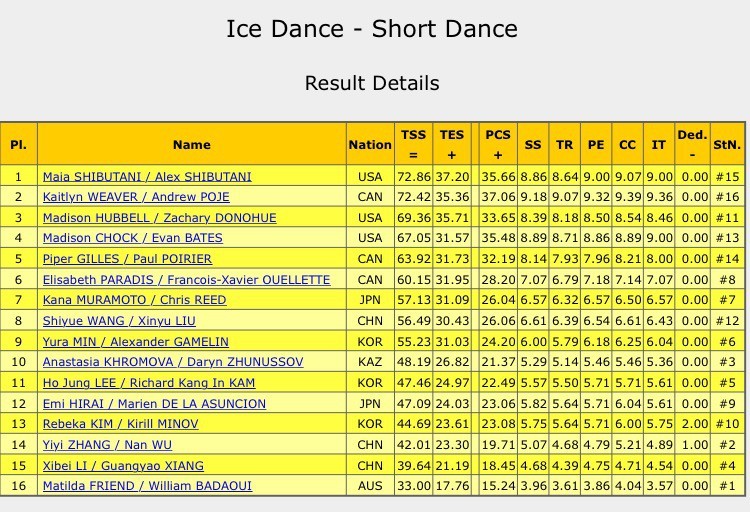
Task: Click Xibei LI / Guangyao XIANG link
Action: 123,466
